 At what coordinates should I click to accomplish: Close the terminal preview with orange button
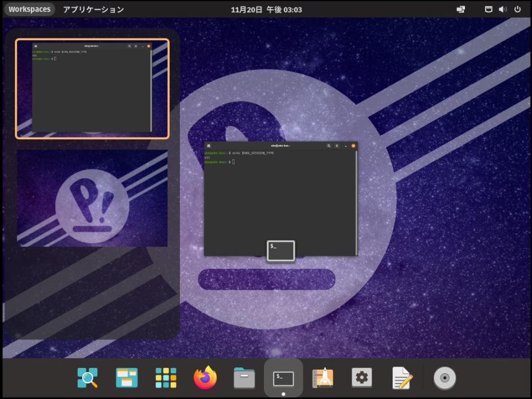point(353,146)
